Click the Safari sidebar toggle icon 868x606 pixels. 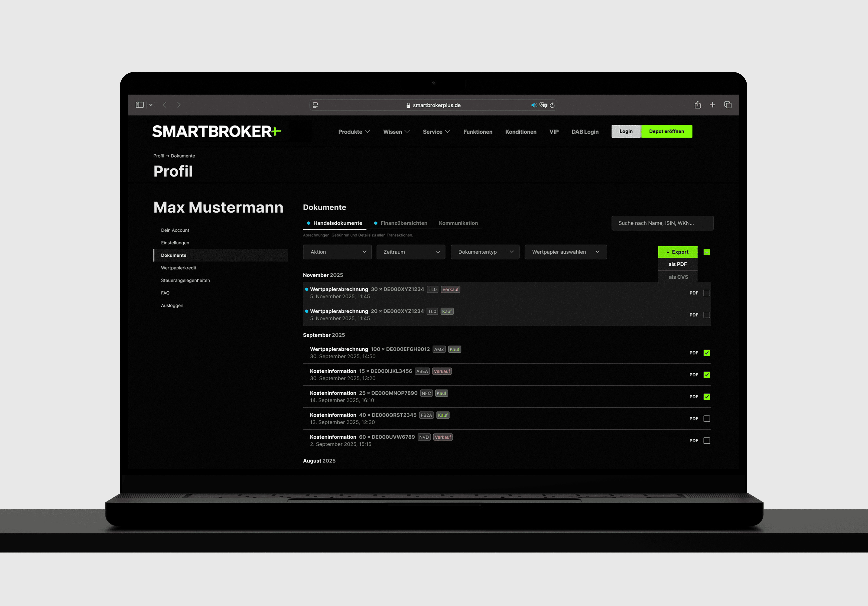point(139,105)
